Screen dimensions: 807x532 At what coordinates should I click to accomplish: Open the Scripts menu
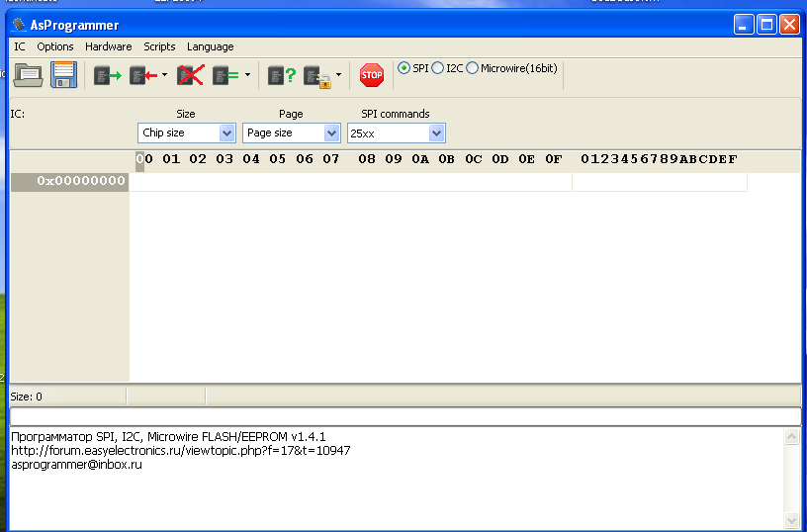click(x=159, y=46)
